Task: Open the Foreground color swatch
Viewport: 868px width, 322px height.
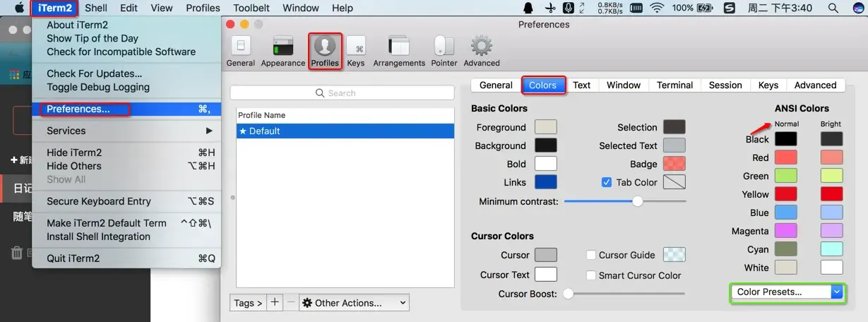Action: tap(546, 127)
